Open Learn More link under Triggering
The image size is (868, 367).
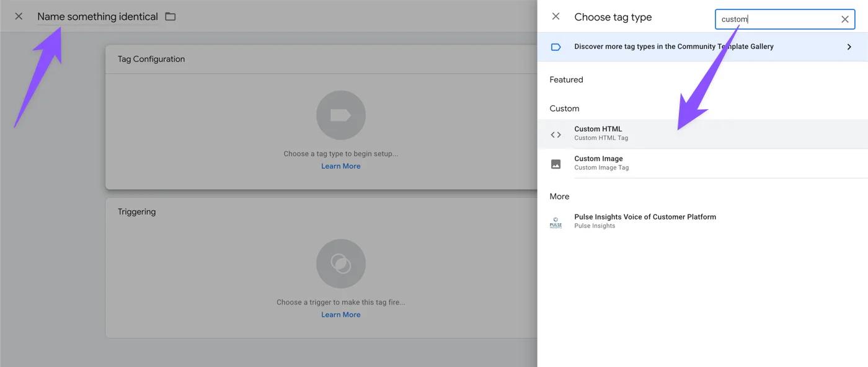(340, 315)
